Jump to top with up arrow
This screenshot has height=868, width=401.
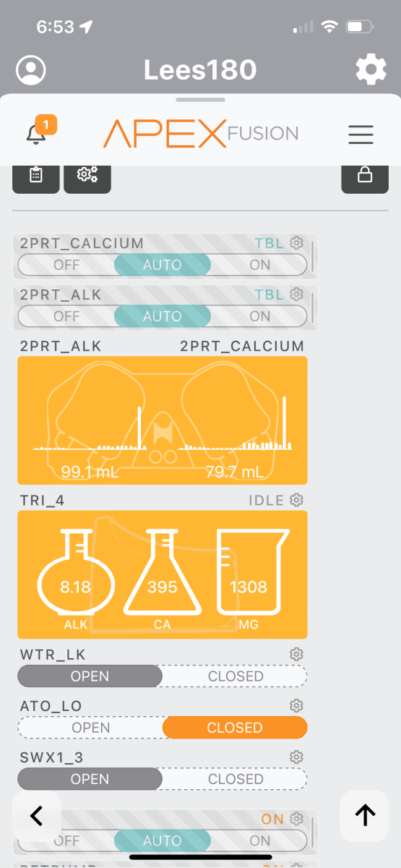pyautogui.click(x=365, y=816)
